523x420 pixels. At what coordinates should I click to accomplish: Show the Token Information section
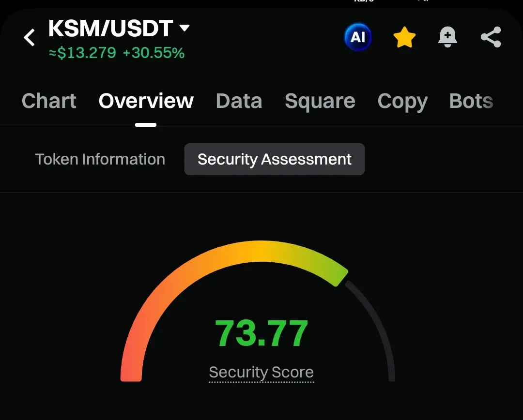(100, 159)
